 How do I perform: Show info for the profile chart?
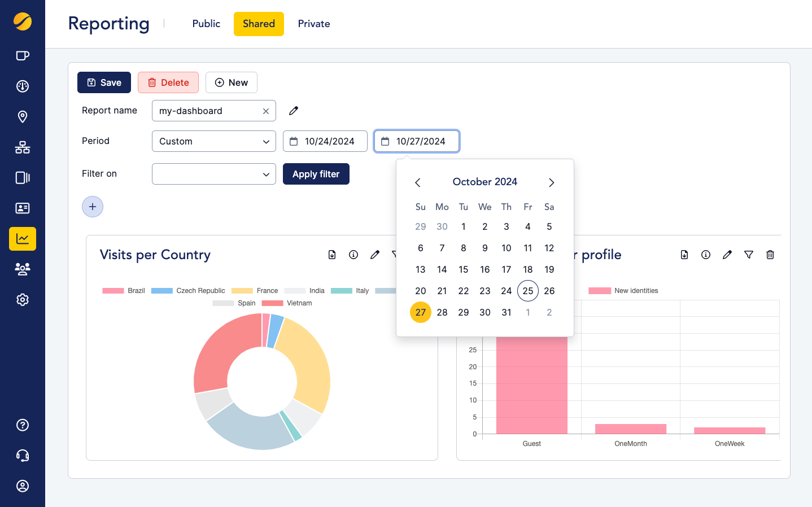coord(705,255)
